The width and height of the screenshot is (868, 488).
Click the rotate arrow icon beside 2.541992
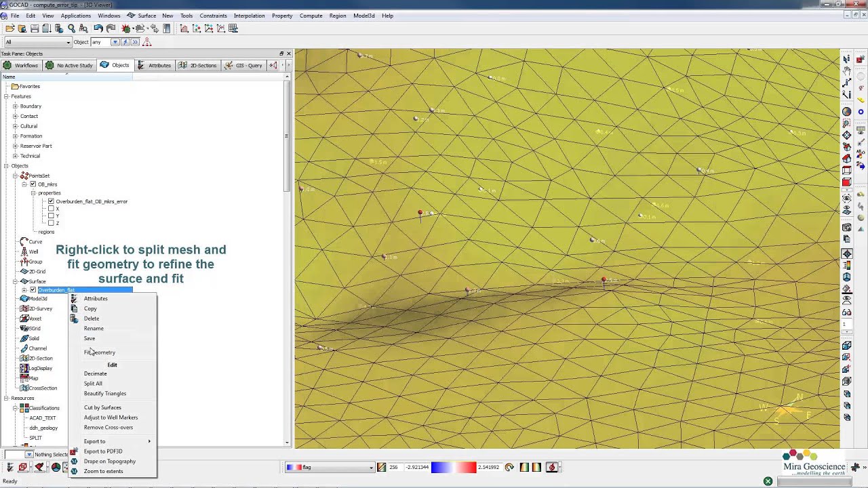tap(509, 467)
